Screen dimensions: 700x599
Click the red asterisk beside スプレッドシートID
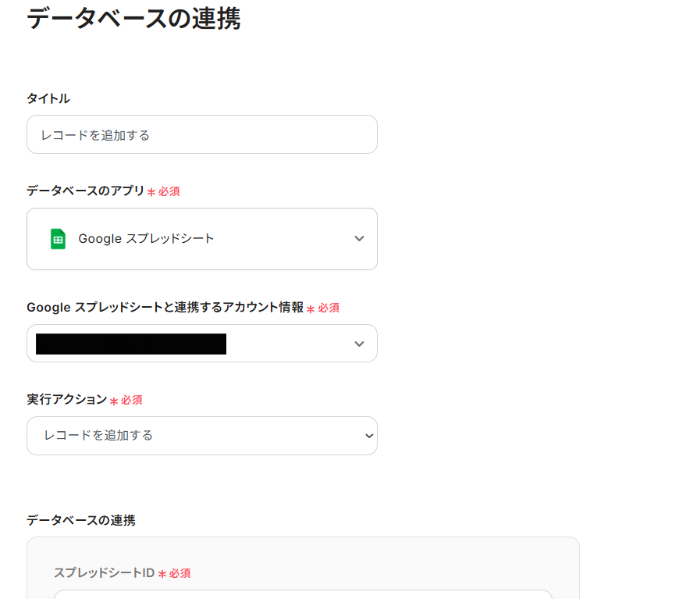(x=162, y=574)
